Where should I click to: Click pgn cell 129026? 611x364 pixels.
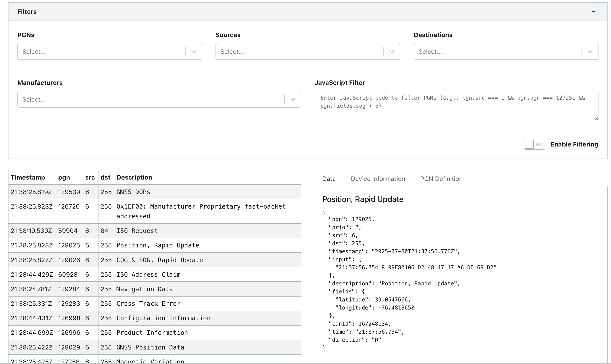click(69, 260)
